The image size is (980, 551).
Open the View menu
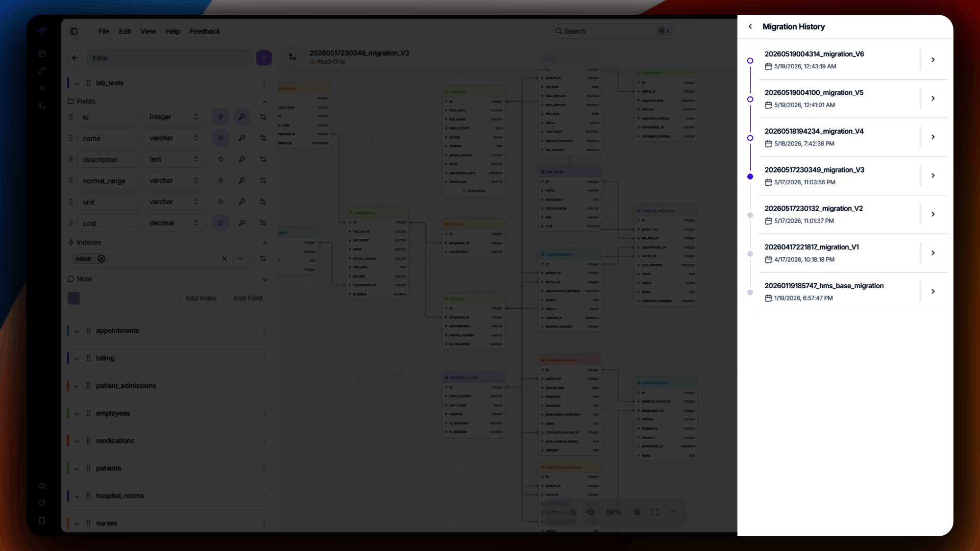[148, 31]
